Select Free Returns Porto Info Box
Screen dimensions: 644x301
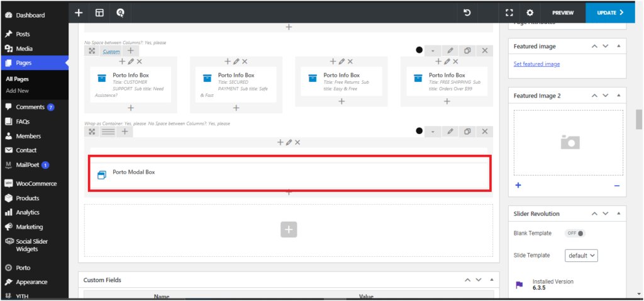(341, 81)
